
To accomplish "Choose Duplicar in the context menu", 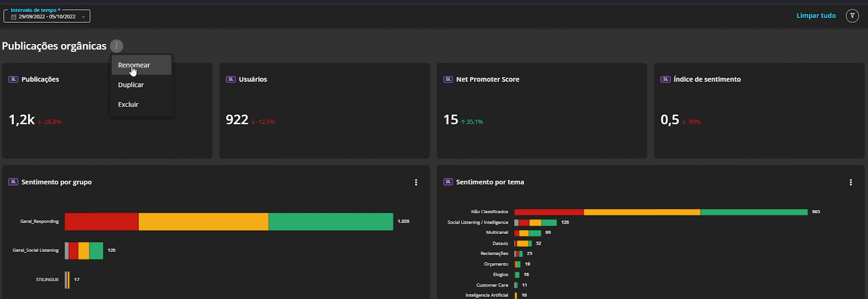I will (131, 85).
